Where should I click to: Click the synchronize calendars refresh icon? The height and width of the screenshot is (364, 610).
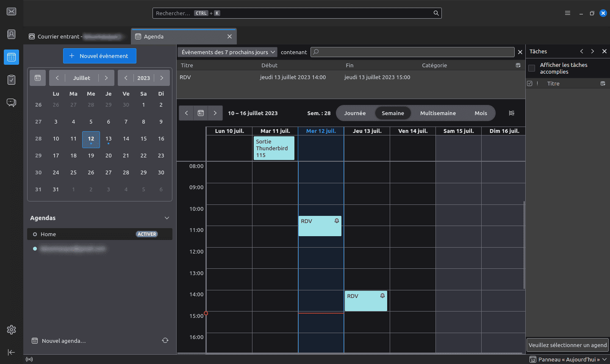[165, 341]
